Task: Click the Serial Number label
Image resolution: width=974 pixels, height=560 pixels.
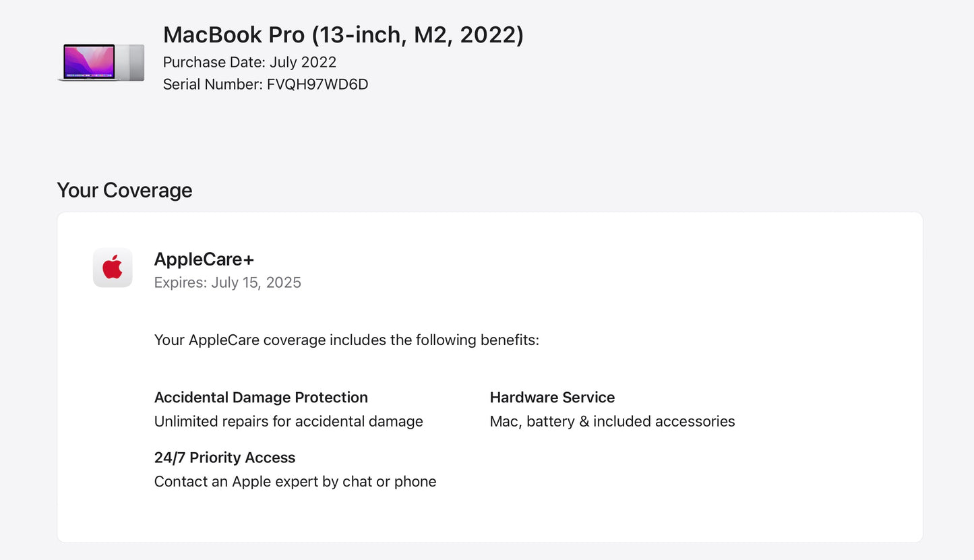Action: (212, 84)
